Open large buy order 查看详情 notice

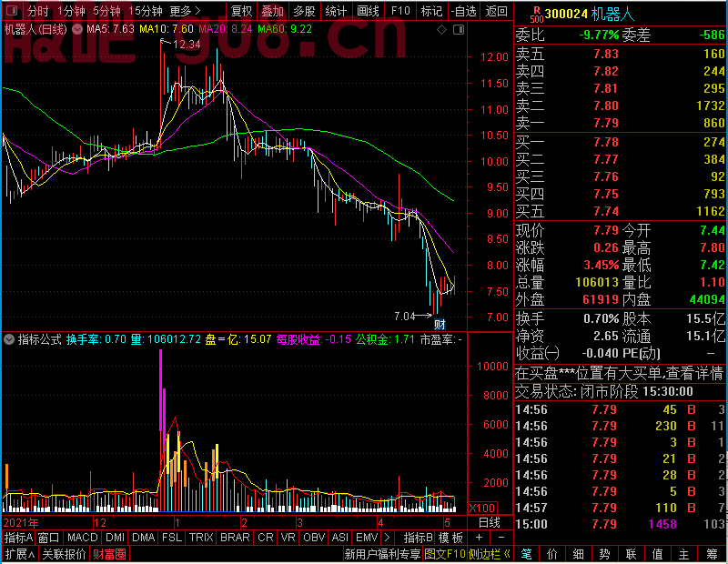(x=619, y=373)
